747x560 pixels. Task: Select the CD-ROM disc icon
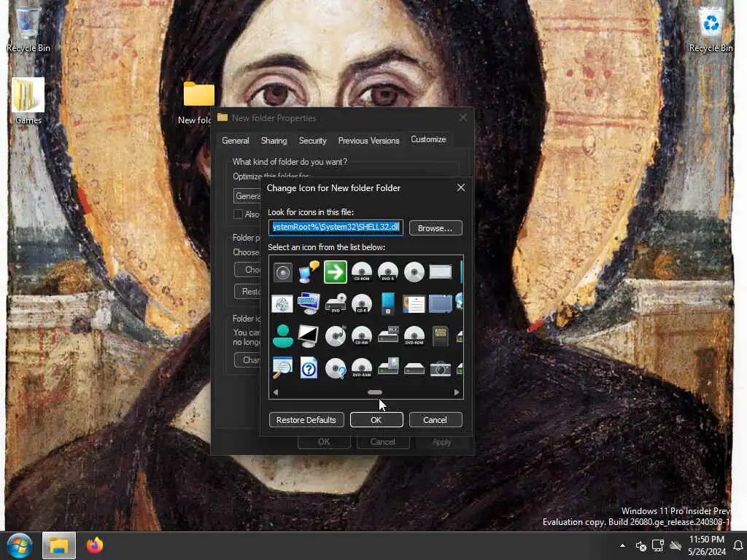(362, 272)
